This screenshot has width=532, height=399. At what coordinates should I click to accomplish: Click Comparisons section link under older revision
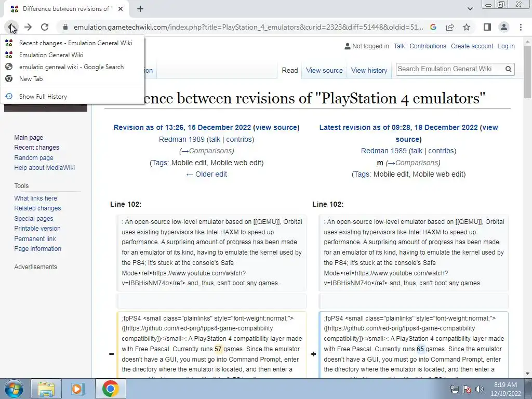tap(208, 151)
